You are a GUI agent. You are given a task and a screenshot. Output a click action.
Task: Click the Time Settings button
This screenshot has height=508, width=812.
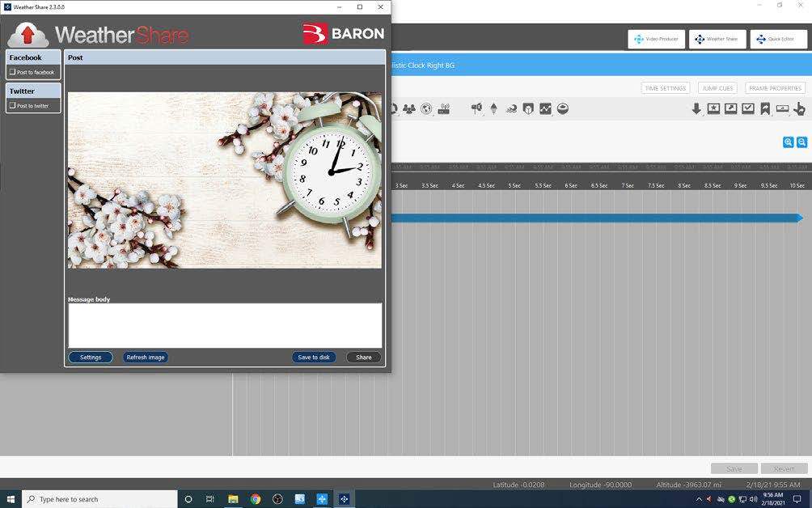tap(665, 88)
